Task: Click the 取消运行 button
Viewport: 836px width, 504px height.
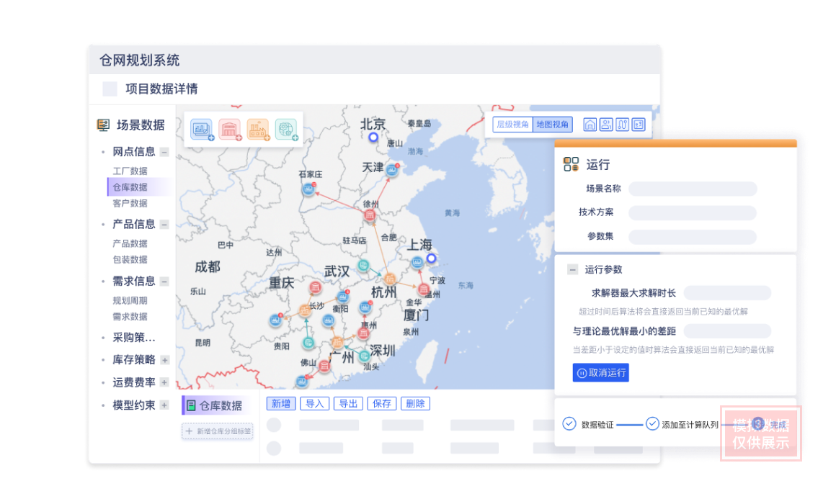Action: (x=600, y=373)
